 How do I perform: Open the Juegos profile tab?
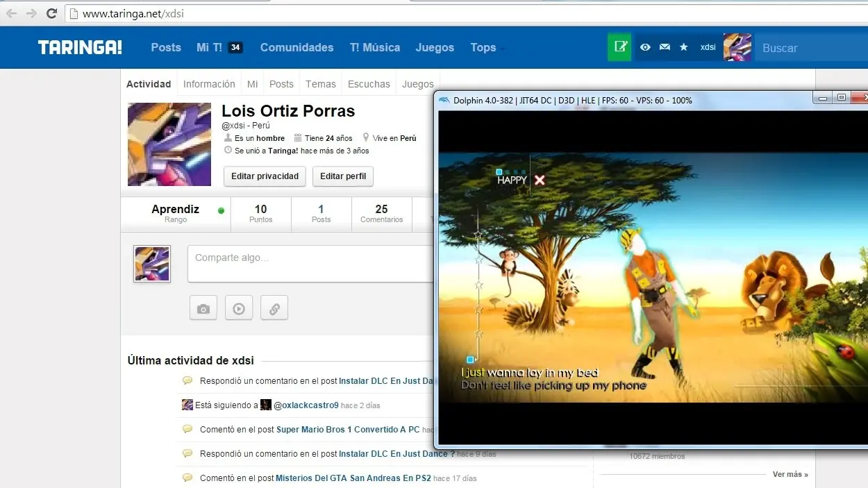(418, 84)
